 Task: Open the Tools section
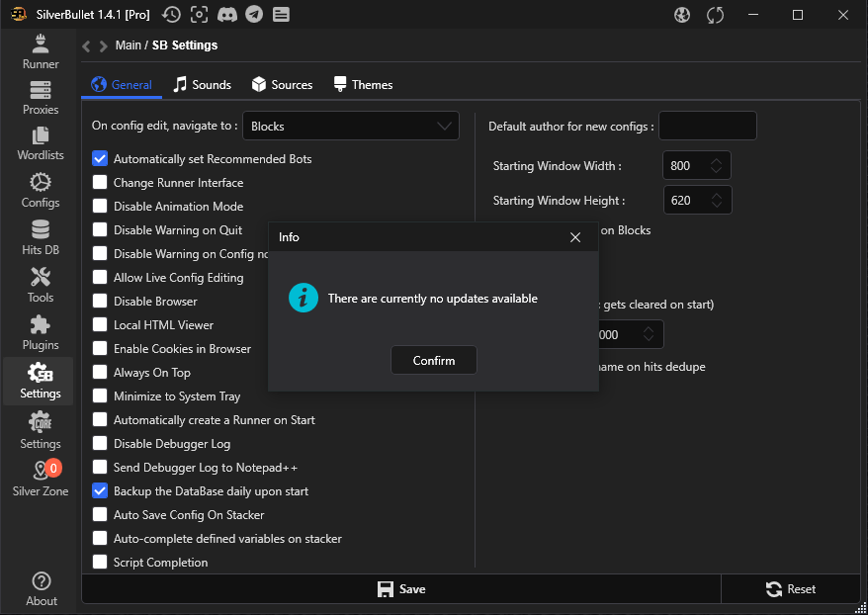(x=41, y=286)
